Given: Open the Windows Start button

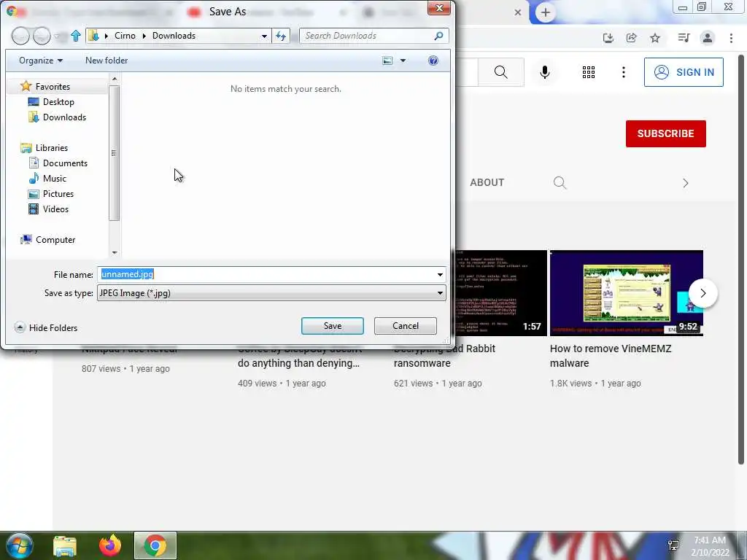Looking at the screenshot, I should (19, 545).
